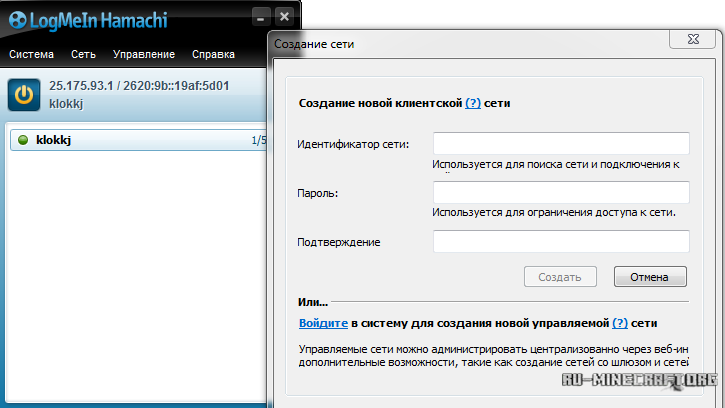Minimize the LogMeIn Hamachi window
The height and width of the screenshot is (408, 725).
click(x=260, y=18)
